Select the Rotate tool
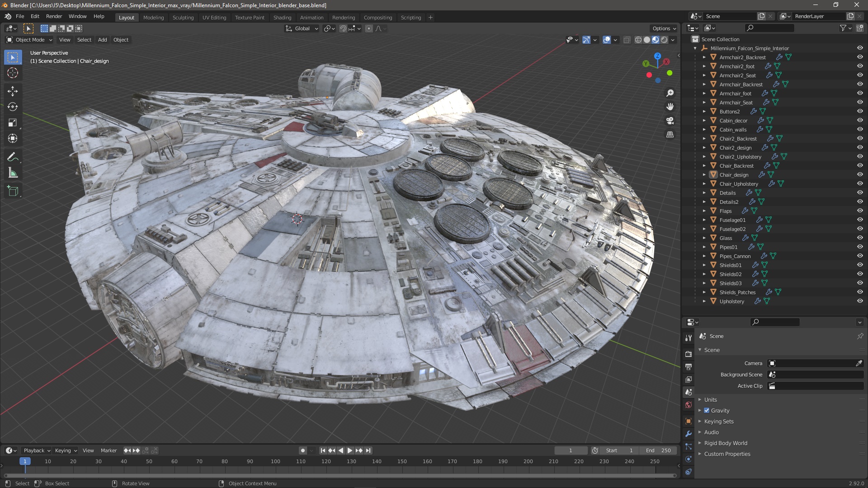Viewport: 868px width, 488px height. pyautogui.click(x=13, y=107)
